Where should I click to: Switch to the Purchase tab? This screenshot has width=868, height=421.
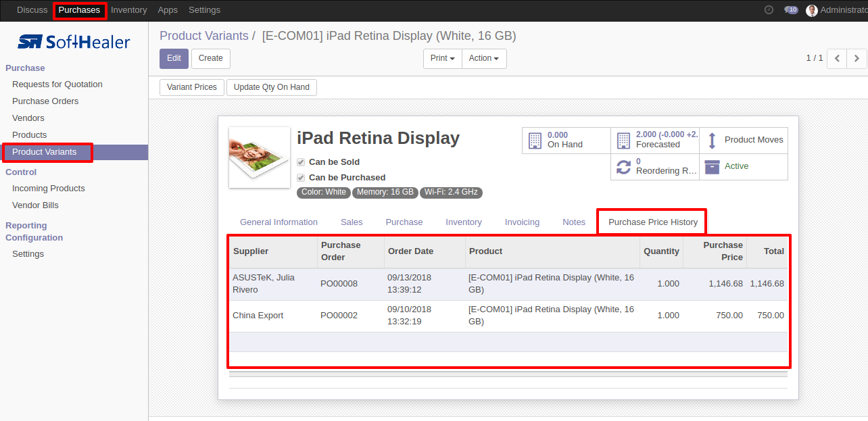pos(404,222)
